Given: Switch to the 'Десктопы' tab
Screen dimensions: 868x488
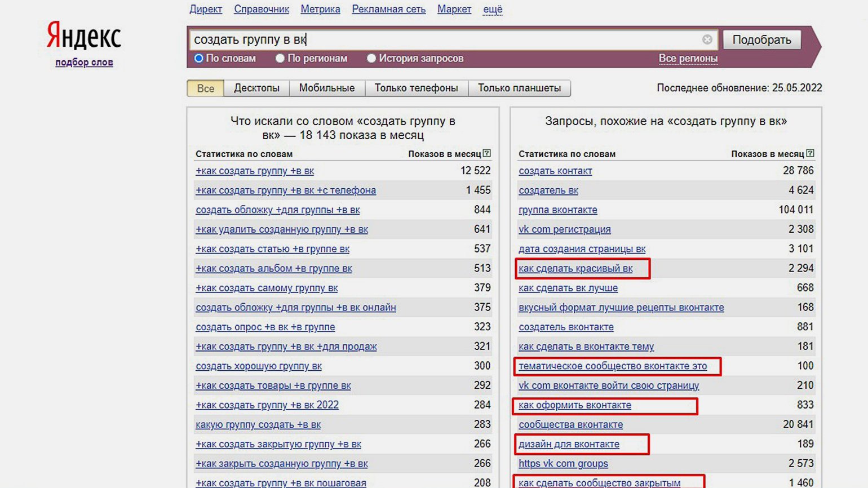Looking at the screenshot, I should point(256,88).
